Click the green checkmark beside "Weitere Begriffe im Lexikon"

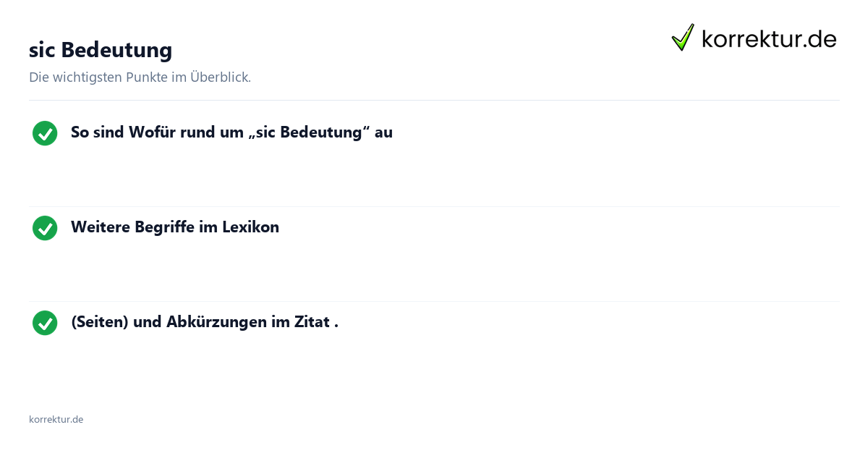45,228
